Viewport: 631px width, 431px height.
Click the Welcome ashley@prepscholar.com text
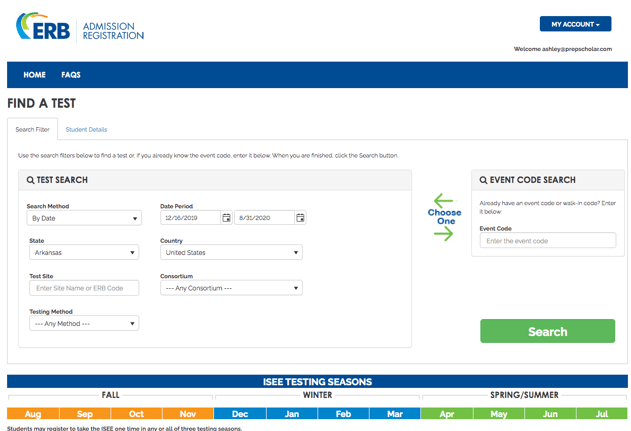(x=563, y=49)
